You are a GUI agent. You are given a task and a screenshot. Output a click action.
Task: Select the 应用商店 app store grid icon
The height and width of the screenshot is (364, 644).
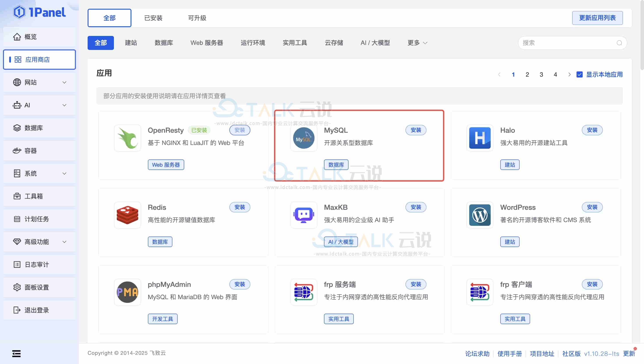coord(18,60)
